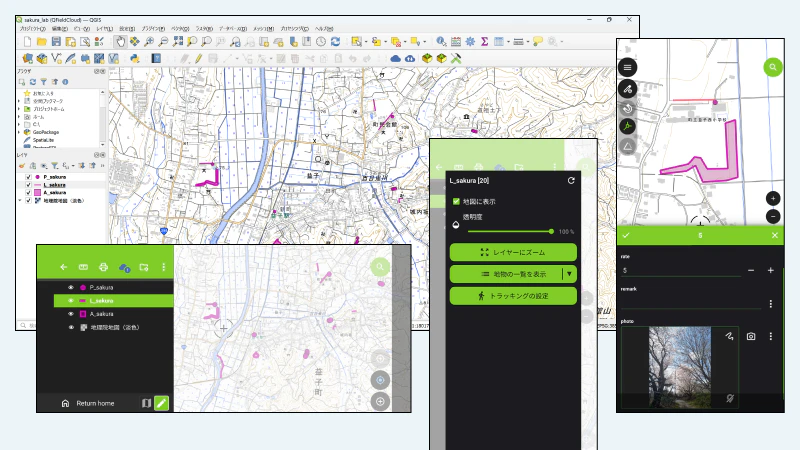The height and width of the screenshot is (450, 800).
Task: Open dropdown arrow on 地物の一覧を表示 button
Action: (569, 274)
